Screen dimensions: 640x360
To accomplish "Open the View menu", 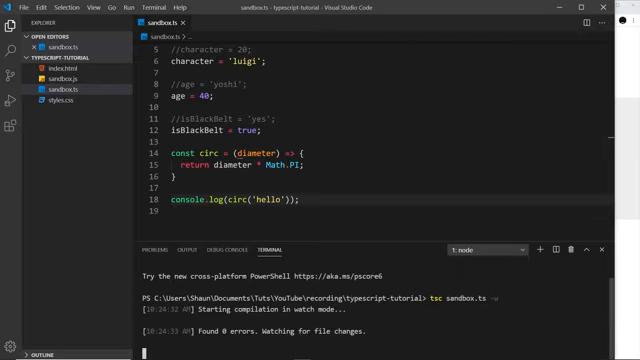I will pyautogui.click(x=93, y=7).
